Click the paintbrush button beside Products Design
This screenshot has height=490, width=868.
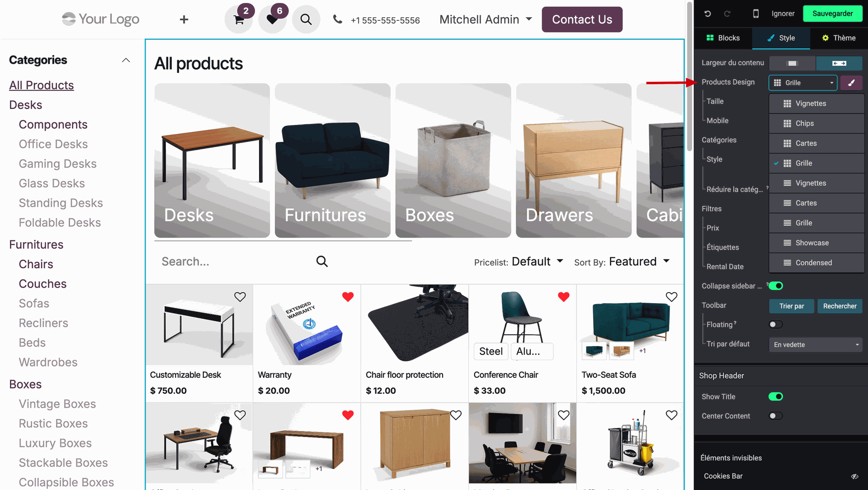[x=851, y=83]
